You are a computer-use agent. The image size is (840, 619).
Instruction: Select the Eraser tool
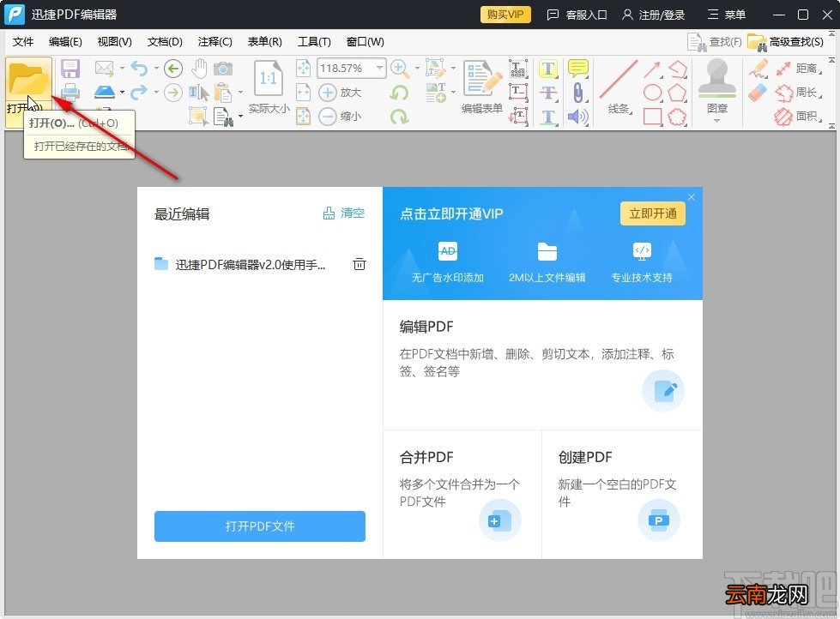point(758,92)
